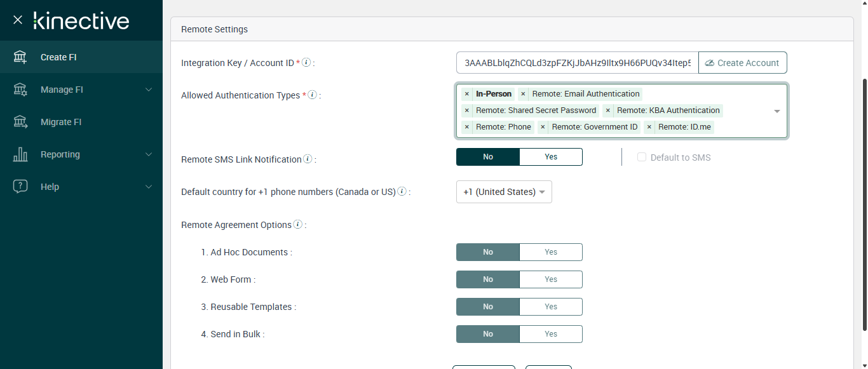Viewport: 868px width, 369px height.
Task: Tick the Default to SMS checkbox
Action: [642, 158]
